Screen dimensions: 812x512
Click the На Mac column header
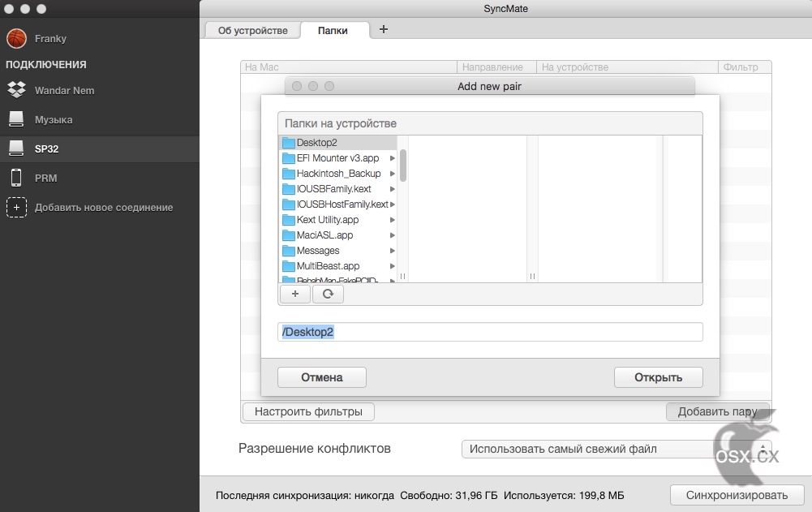(349, 67)
